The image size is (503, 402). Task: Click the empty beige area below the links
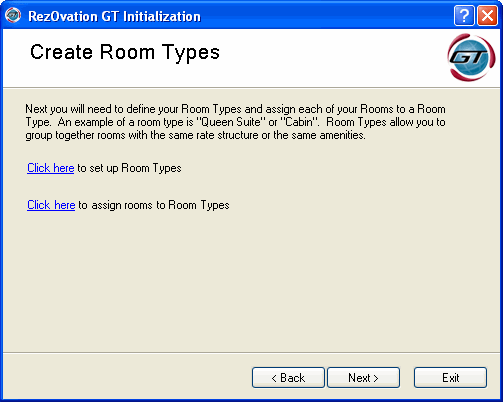click(251, 283)
